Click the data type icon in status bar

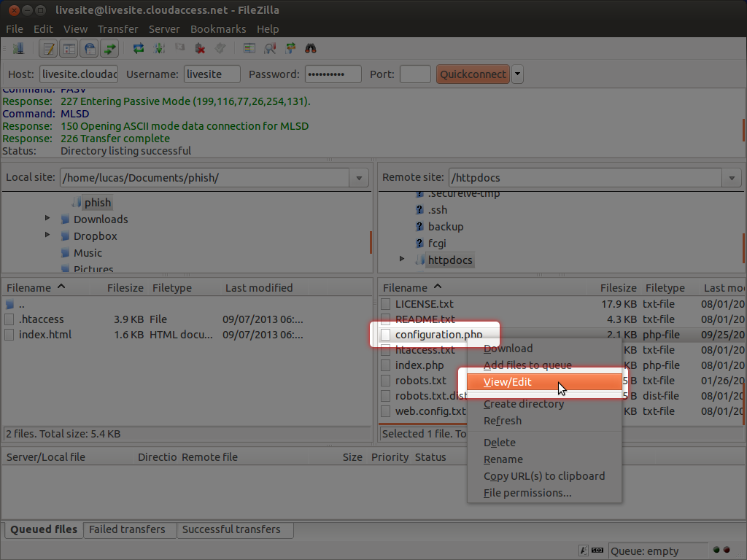(584, 551)
